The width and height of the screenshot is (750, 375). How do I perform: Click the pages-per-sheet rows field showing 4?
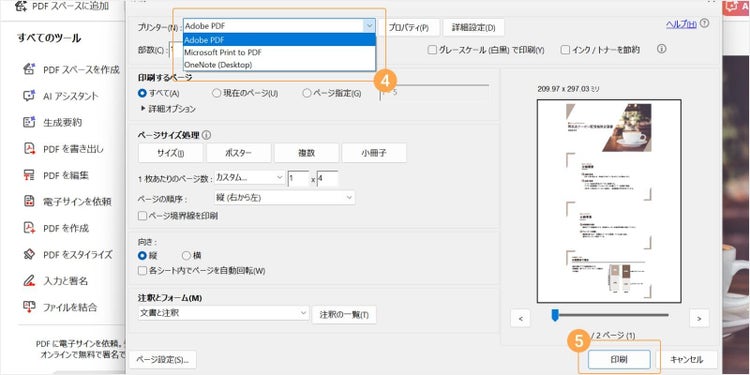click(x=327, y=179)
